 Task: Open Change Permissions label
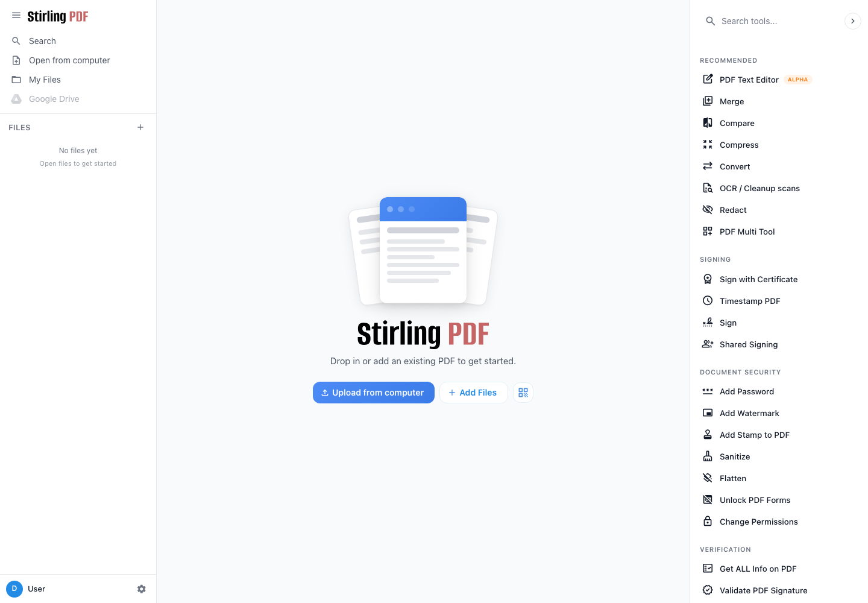click(758, 522)
